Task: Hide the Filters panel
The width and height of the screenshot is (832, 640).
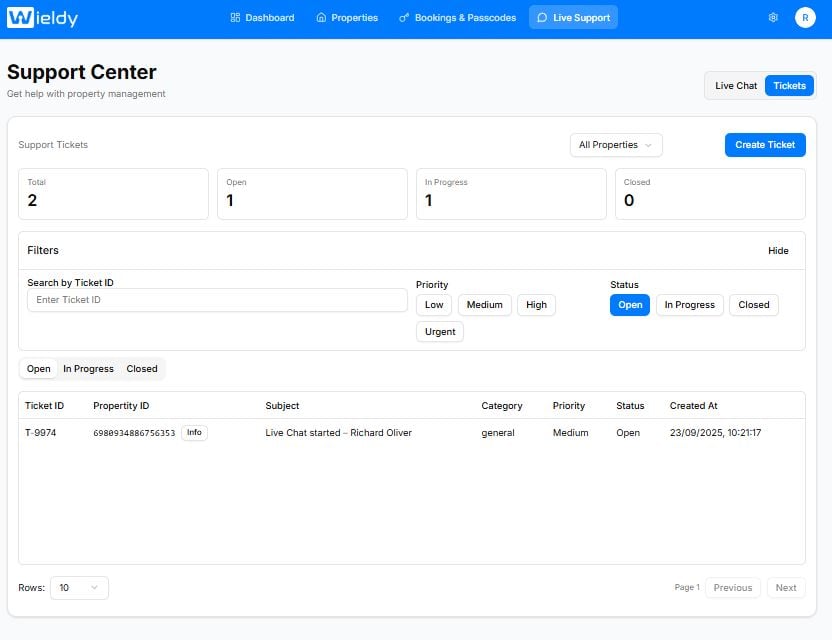Action: click(778, 251)
